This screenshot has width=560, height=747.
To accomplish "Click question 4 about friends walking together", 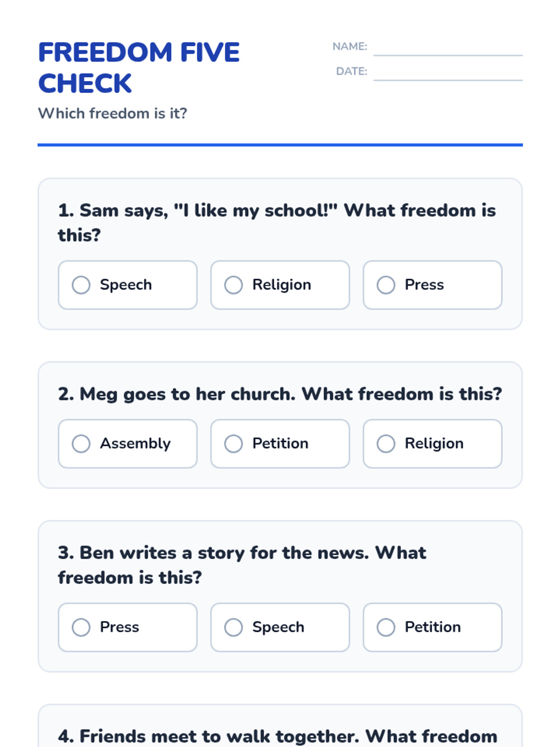I will click(278, 736).
